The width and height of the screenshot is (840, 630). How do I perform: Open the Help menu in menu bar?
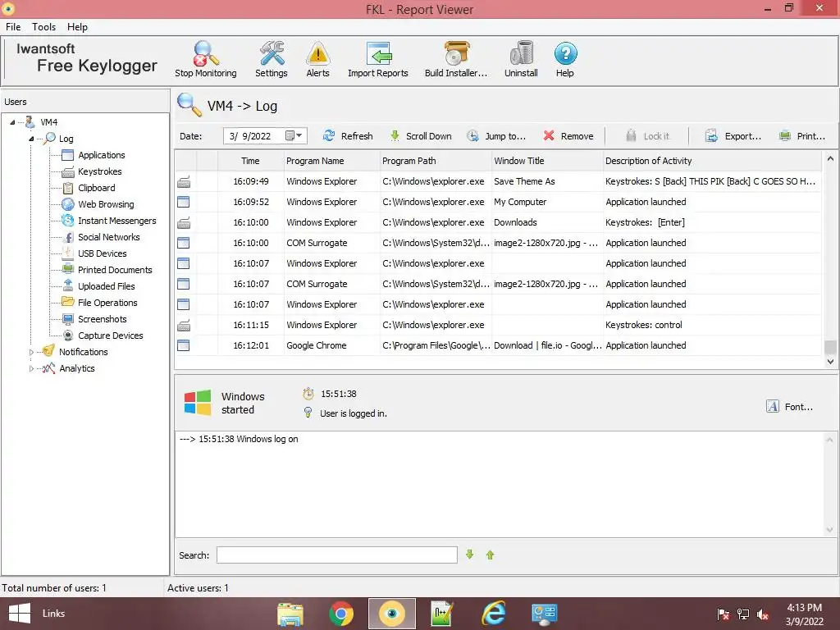[77, 27]
